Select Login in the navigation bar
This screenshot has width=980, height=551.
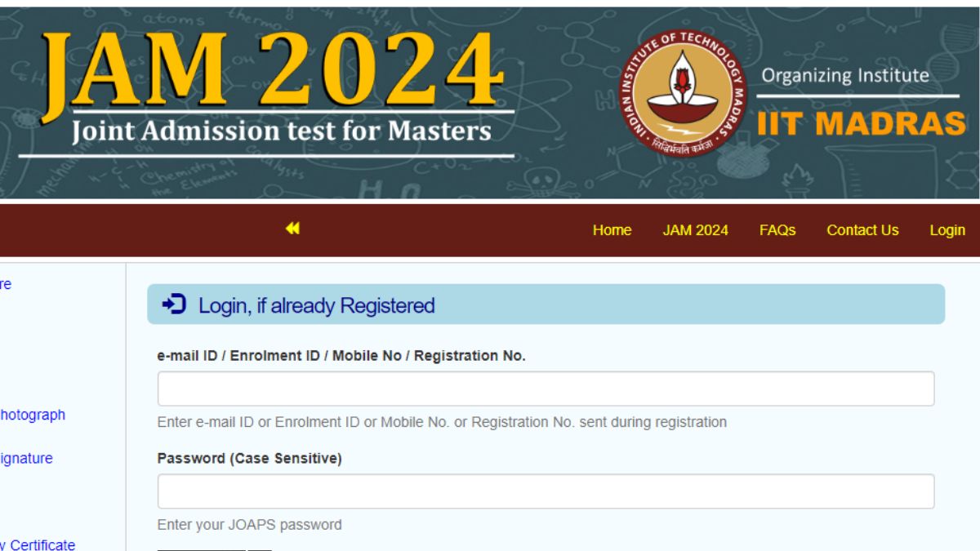pyautogui.click(x=947, y=230)
